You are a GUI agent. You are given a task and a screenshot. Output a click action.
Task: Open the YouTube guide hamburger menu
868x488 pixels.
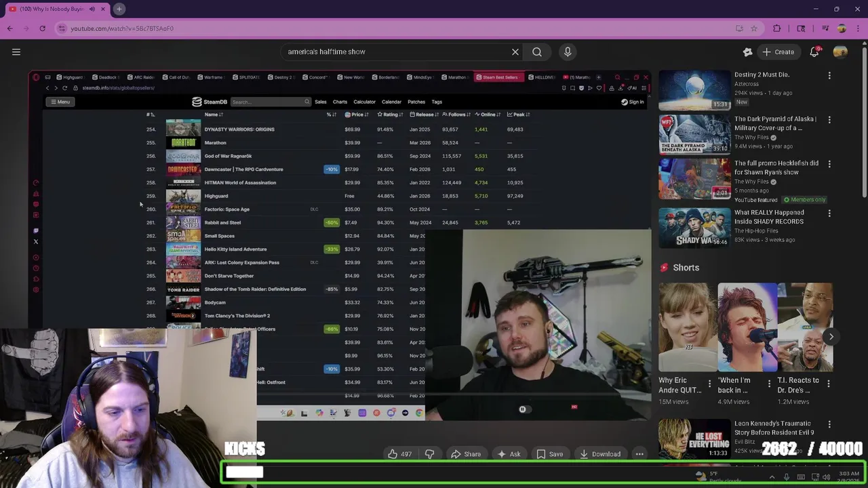16,52
